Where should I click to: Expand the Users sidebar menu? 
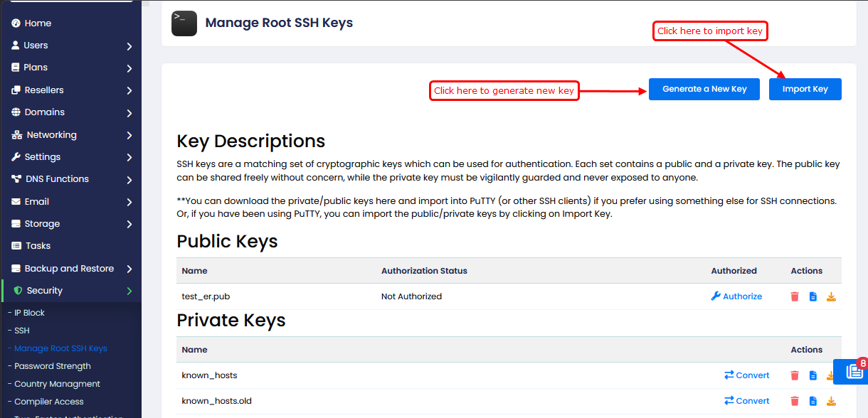click(71, 45)
